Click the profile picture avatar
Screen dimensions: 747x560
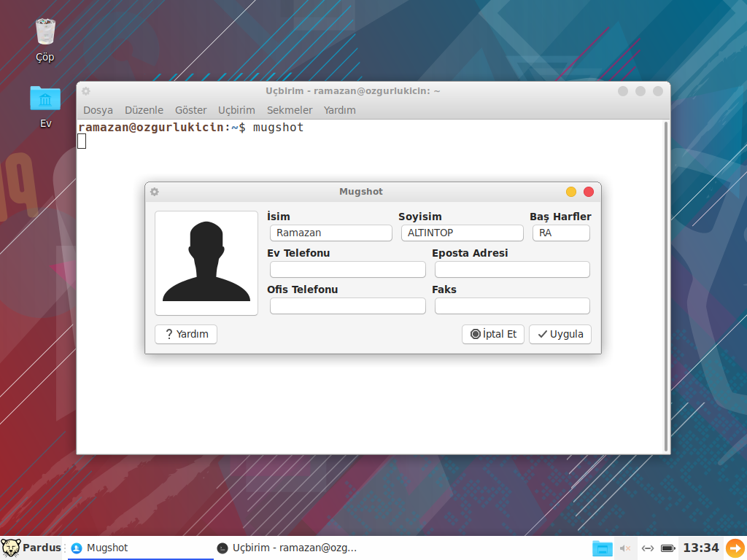coord(206,262)
